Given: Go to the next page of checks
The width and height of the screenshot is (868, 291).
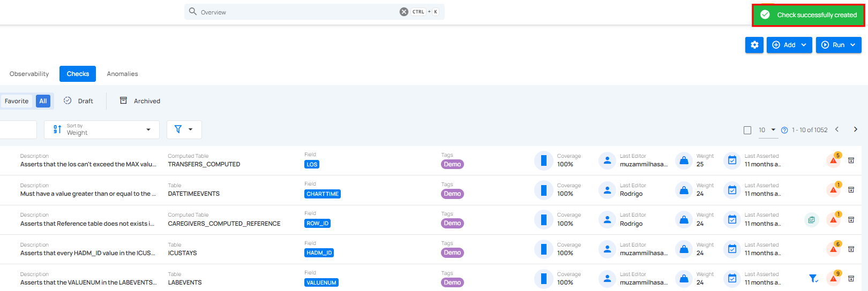Looking at the screenshot, I should (856, 129).
